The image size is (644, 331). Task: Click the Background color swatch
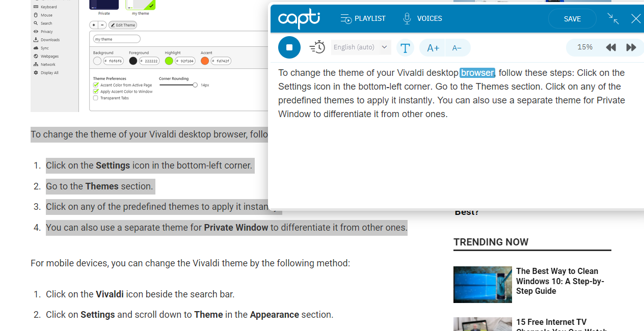click(x=97, y=61)
